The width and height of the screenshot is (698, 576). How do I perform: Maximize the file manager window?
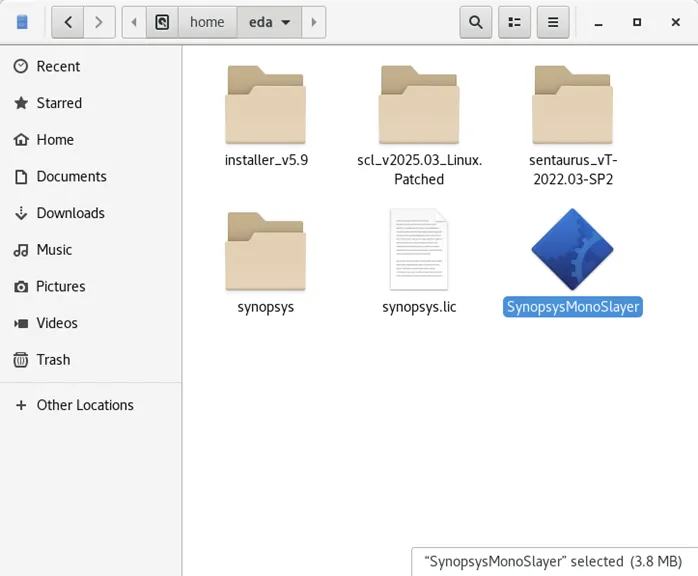(x=637, y=22)
